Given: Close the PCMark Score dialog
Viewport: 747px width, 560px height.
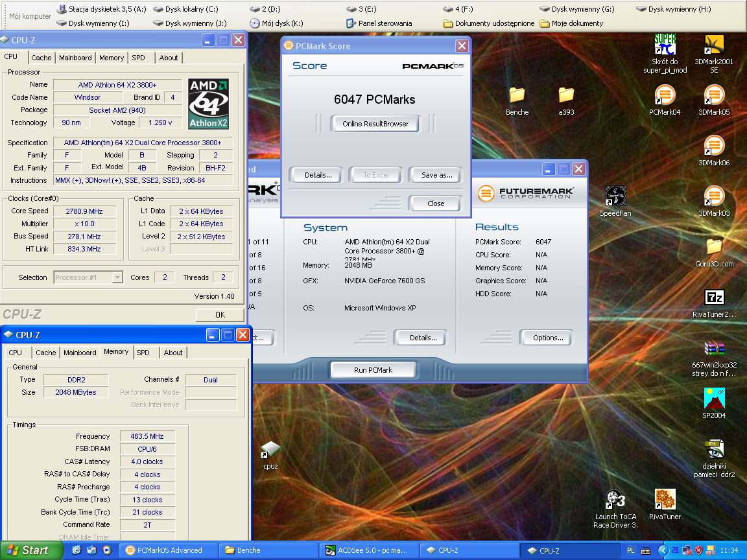Looking at the screenshot, I should (x=462, y=46).
